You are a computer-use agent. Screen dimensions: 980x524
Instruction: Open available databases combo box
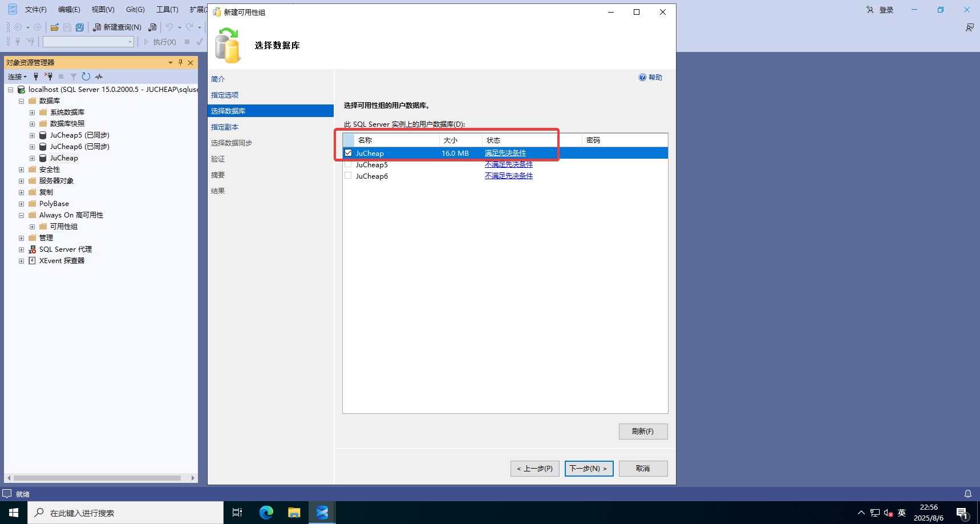click(x=88, y=42)
